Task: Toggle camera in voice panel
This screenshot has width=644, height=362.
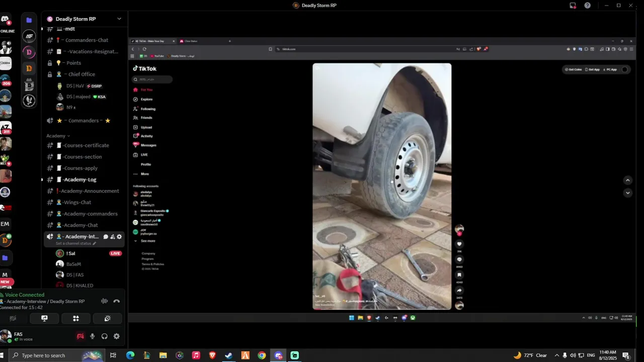Action: tap(13, 318)
